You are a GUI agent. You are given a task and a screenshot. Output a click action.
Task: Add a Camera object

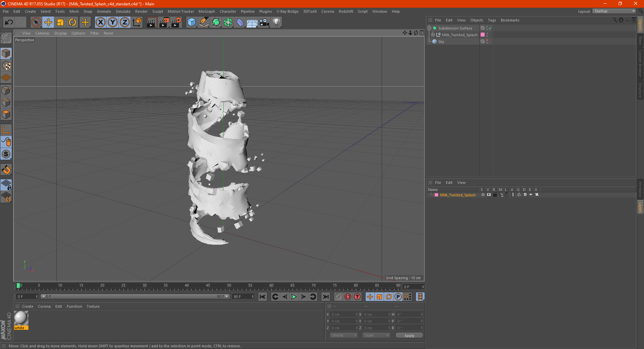[x=264, y=22]
